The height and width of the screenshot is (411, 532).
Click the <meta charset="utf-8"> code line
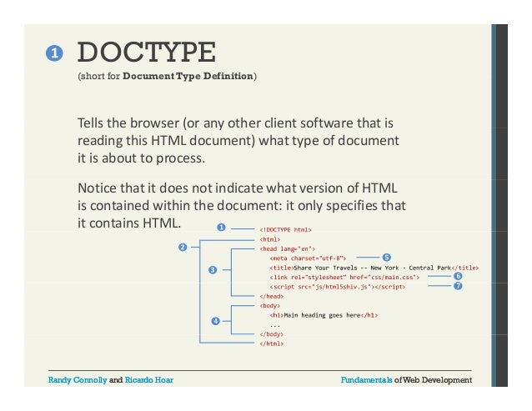(x=308, y=258)
